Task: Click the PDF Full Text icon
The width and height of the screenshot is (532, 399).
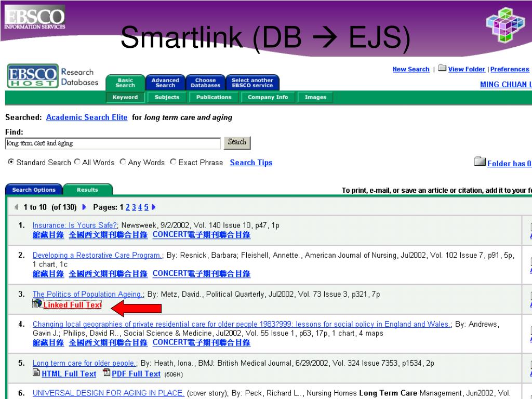Action: click(107, 373)
